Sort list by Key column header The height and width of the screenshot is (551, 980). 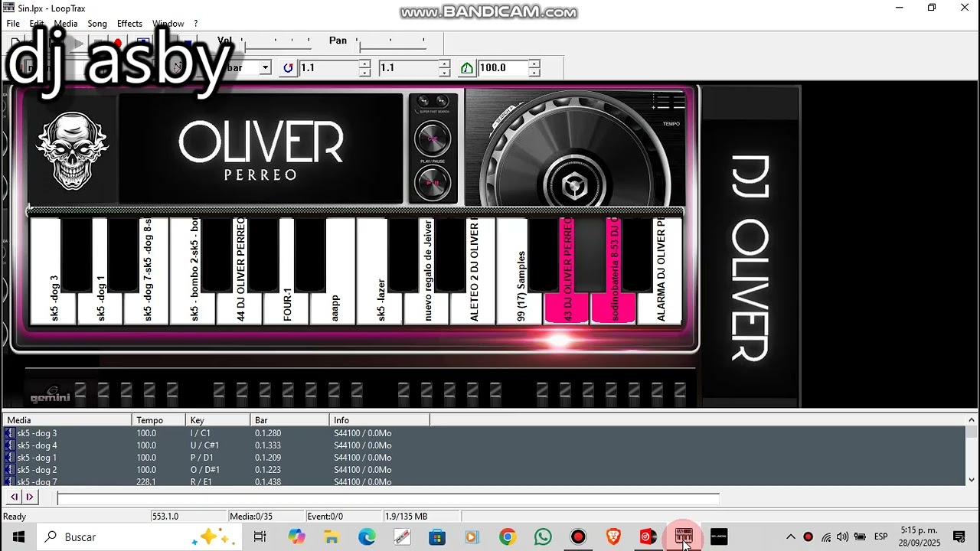218,420
